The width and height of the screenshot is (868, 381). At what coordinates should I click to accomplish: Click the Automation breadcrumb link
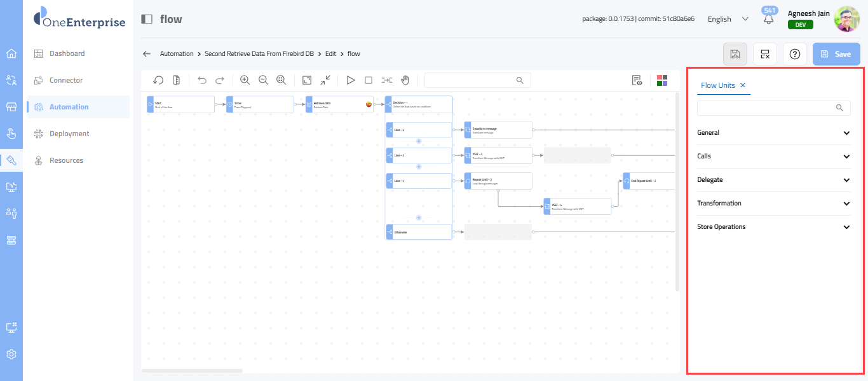177,54
